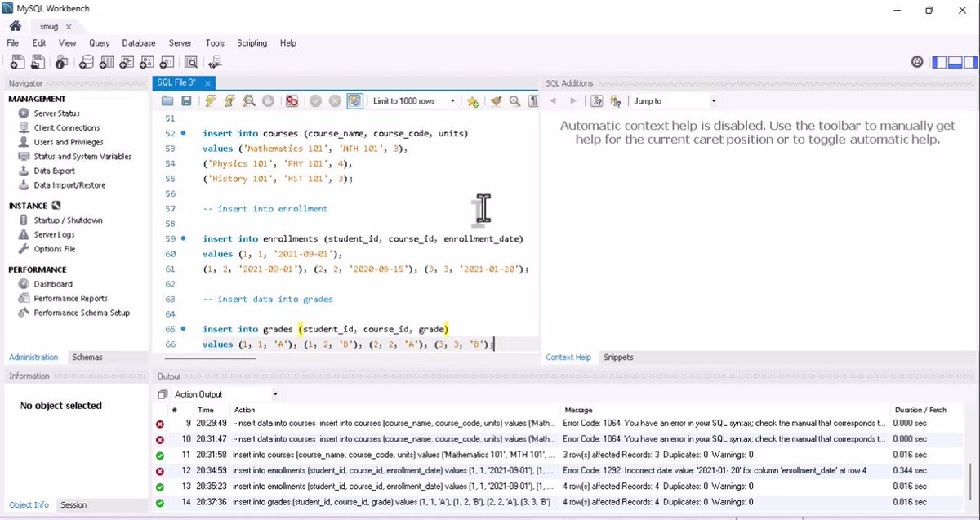Save snippet star icon in editor toolbar
The image size is (980, 520).
472,101
